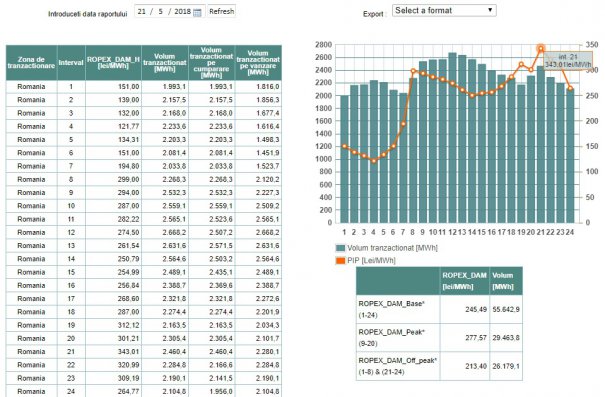Click the price line point at interval 4
Viewport: 605px width, 397px height.
[373, 161]
